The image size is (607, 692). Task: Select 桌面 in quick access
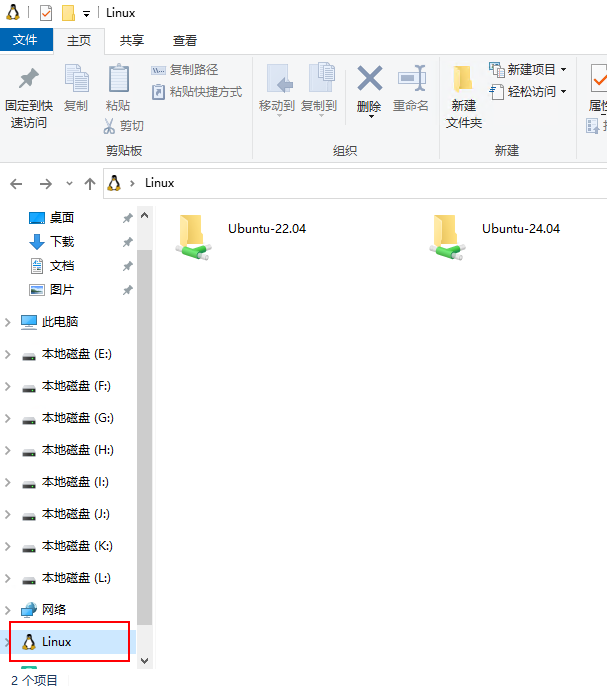coord(62,218)
